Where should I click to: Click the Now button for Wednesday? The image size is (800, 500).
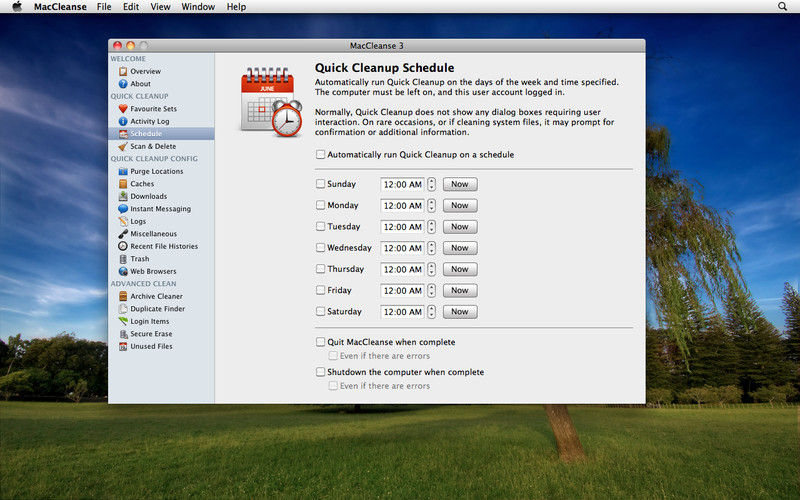[x=460, y=248]
